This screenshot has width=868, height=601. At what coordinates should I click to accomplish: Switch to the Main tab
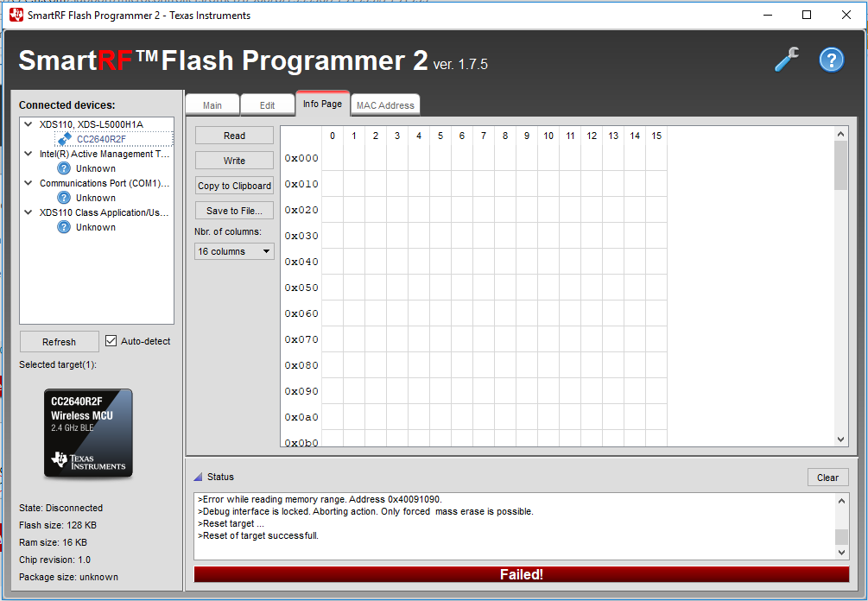pos(212,105)
